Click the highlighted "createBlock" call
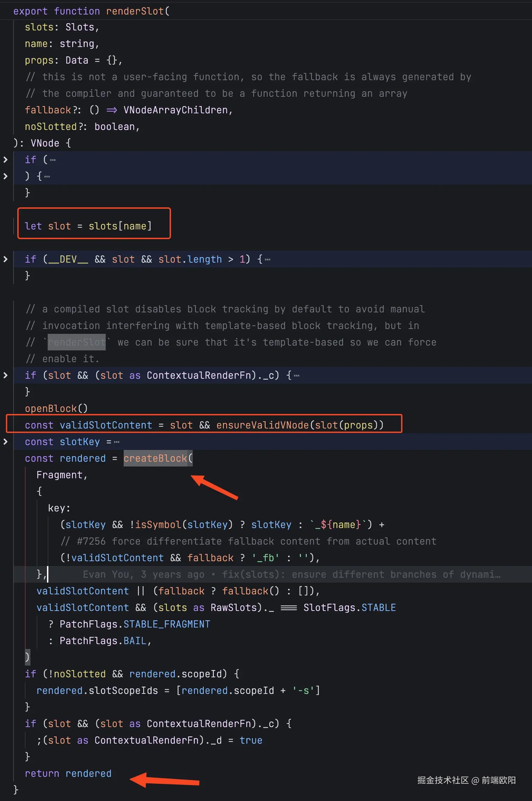The height and width of the screenshot is (801, 532). (155, 458)
